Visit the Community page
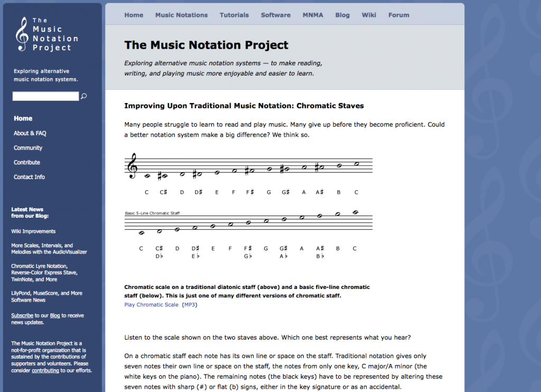This screenshot has width=541, height=392. (x=28, y=148)
